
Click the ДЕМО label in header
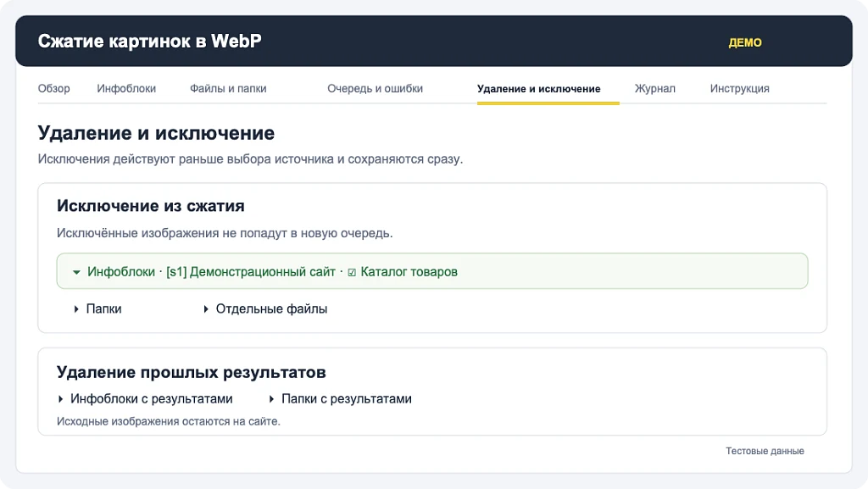pos(745,42)
